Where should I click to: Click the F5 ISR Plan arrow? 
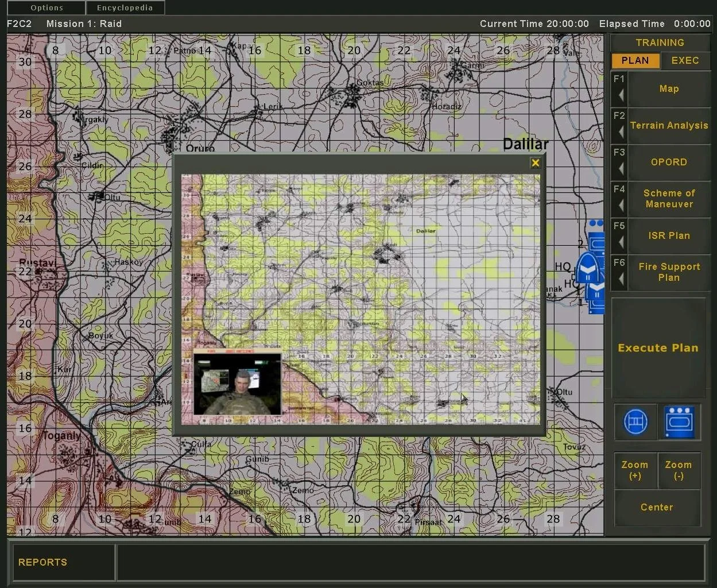pos(621,242)
